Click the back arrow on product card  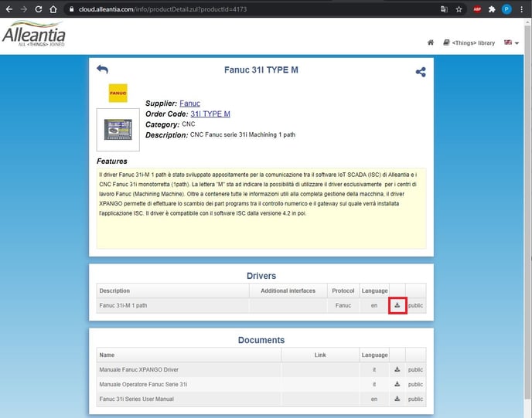tap(103, 70)
